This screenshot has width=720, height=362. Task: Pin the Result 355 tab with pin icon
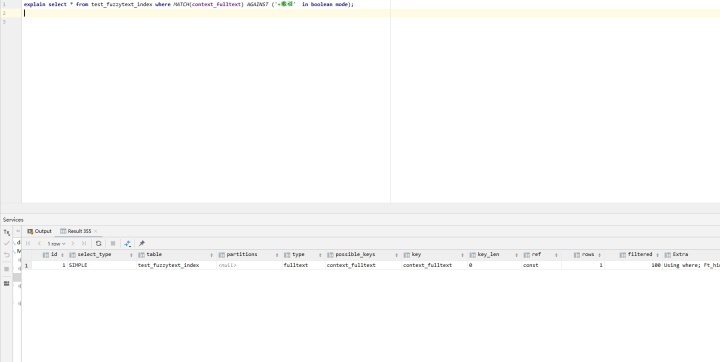click(142, 243)
